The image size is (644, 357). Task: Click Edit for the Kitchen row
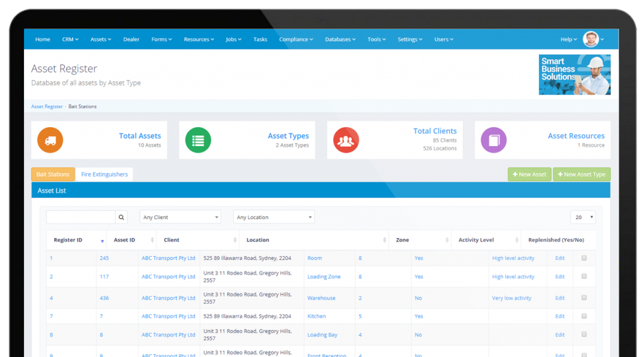tap(560, 316)
